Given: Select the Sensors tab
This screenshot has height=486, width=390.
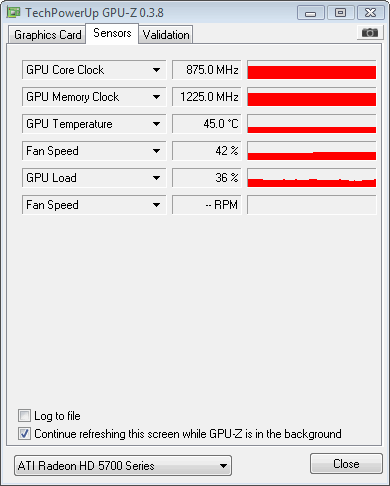Looking at the screenshot, I should click(112, 33).
